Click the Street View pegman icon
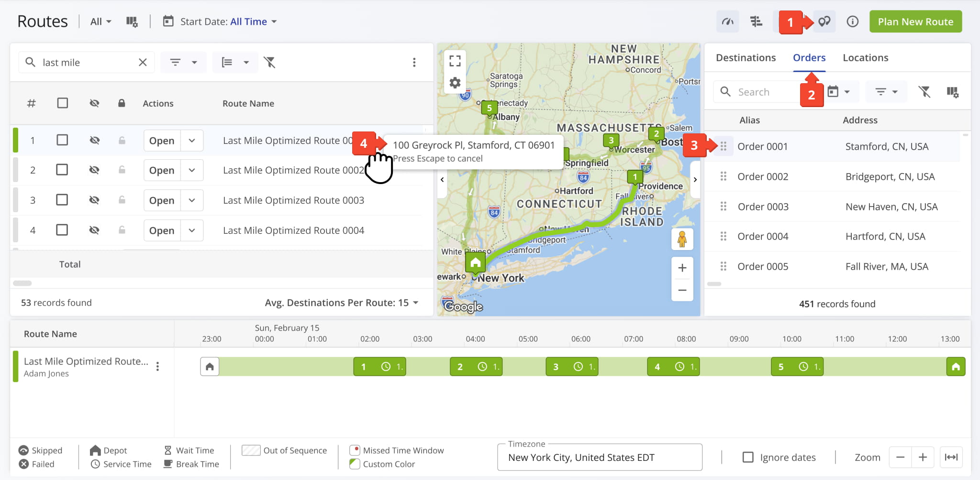Viewport: 980px width, 480px height. [x=682, y=239]
